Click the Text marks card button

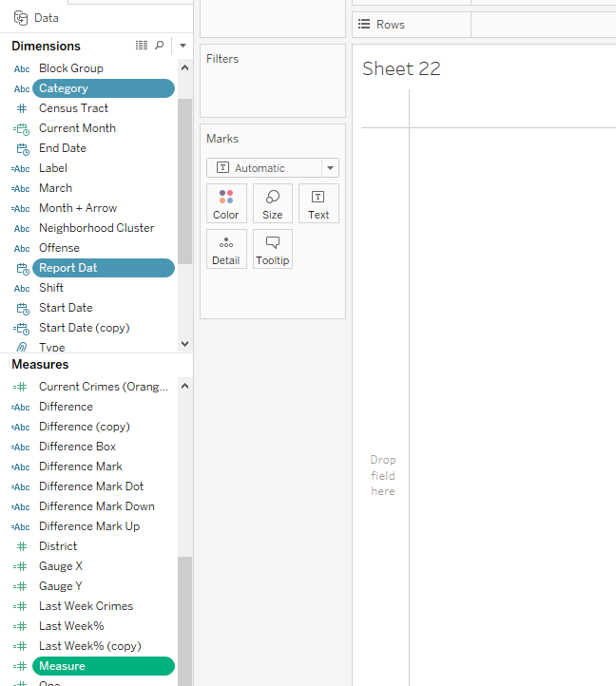pos(318,203)
